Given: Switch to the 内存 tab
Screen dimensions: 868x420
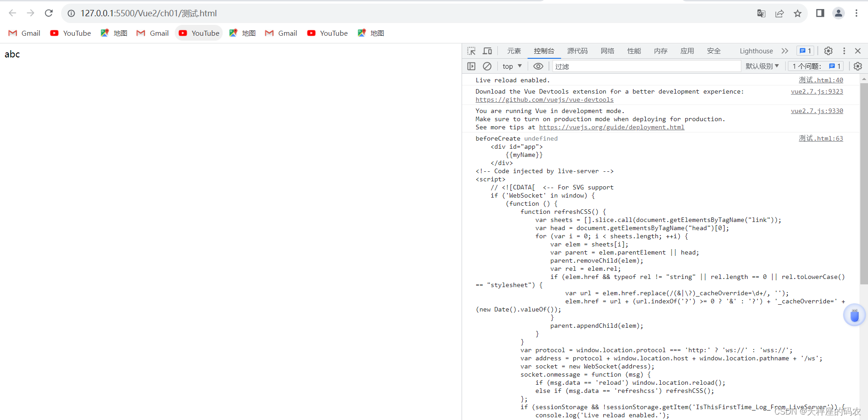Looking at the screenshot, I should (x=661, y=51).
